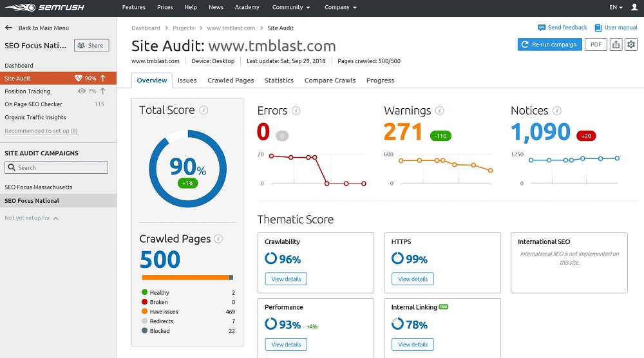View details for Internal Linking
This screenshot has width=644, height=358.
coord(412,344)
